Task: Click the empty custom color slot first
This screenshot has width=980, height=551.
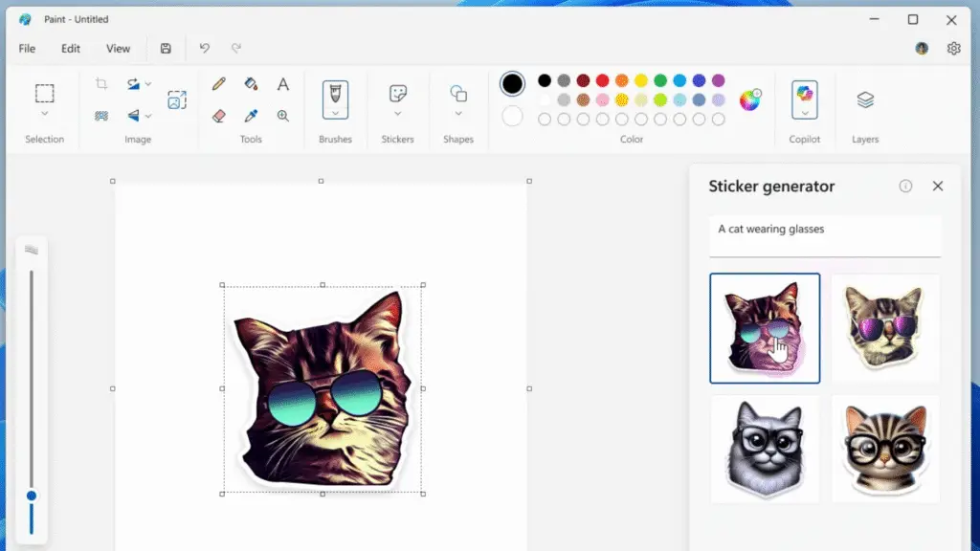Action: [x=545, y=120]
